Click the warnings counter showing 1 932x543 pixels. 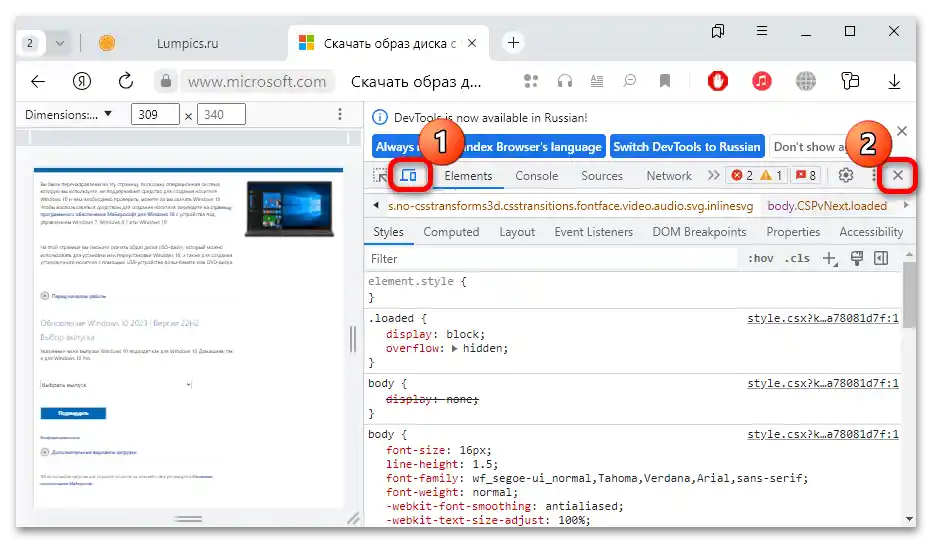pos(770,175)
